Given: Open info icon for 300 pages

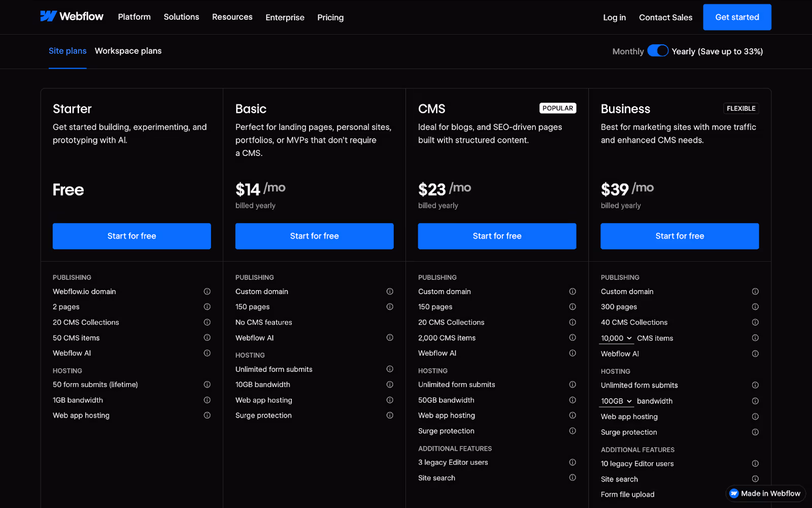Looking at the screenshot, I should click(755, 307).
